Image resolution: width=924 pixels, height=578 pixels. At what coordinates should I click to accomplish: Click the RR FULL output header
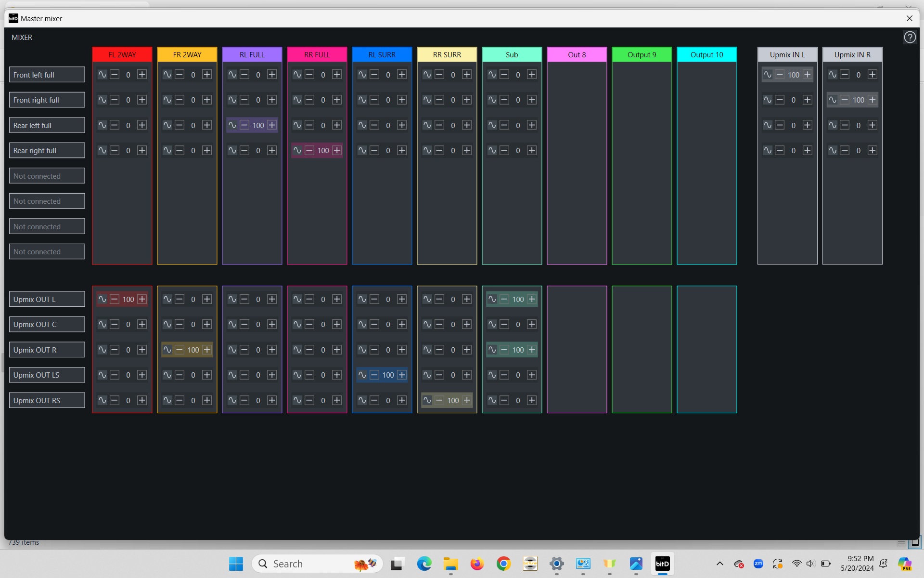(317, 54)
